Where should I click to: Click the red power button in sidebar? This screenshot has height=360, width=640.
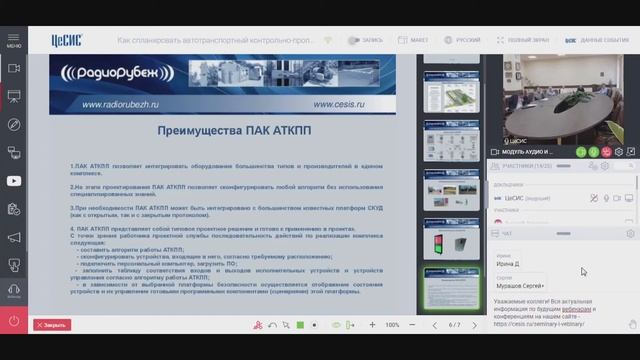tap(14, 321)
